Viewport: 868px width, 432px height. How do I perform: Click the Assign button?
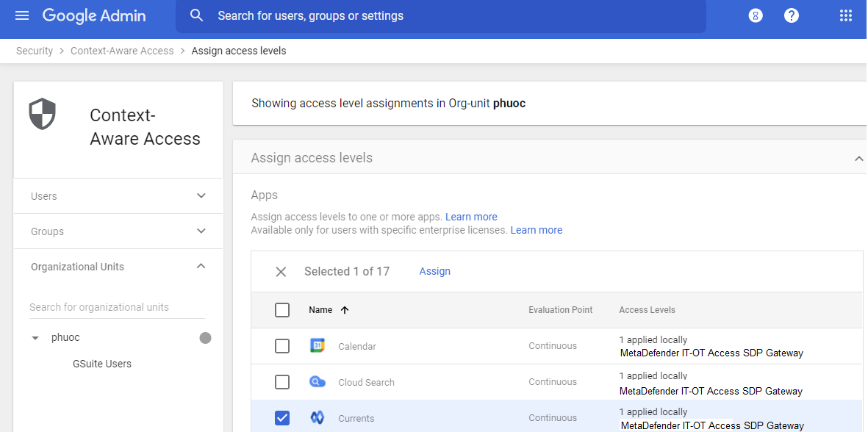pyautogui.click(x=434, y=272)
